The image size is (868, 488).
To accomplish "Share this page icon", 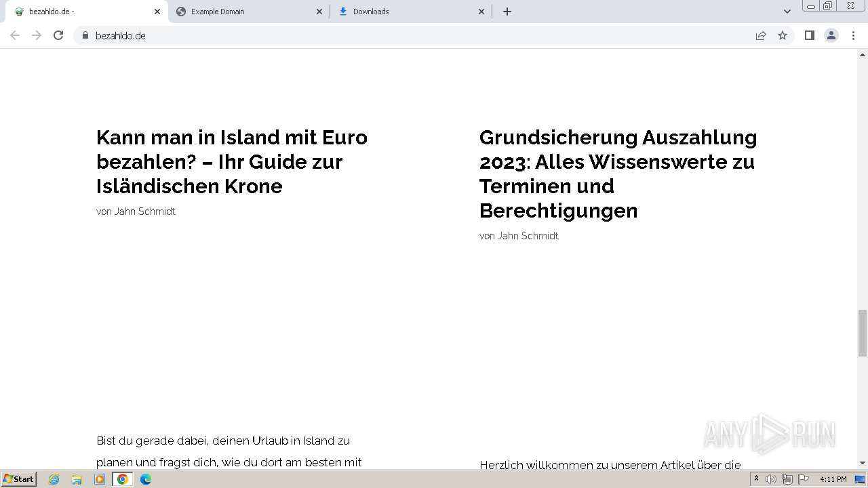I will (x=761, y=35).
